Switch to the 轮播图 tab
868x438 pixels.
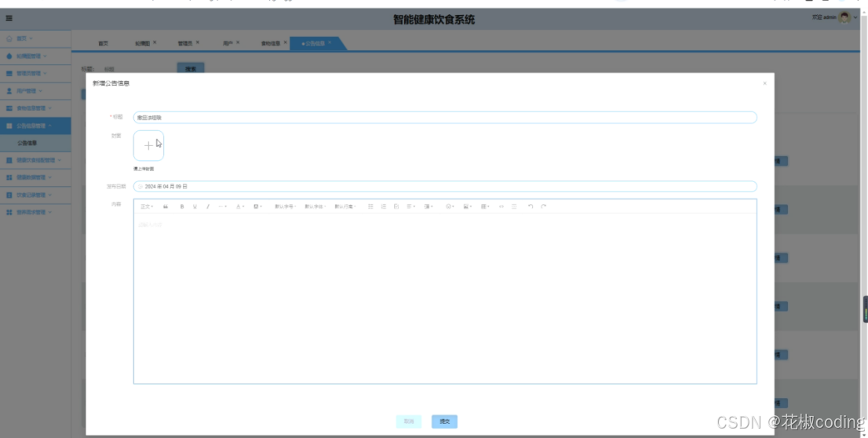[142, 43]
